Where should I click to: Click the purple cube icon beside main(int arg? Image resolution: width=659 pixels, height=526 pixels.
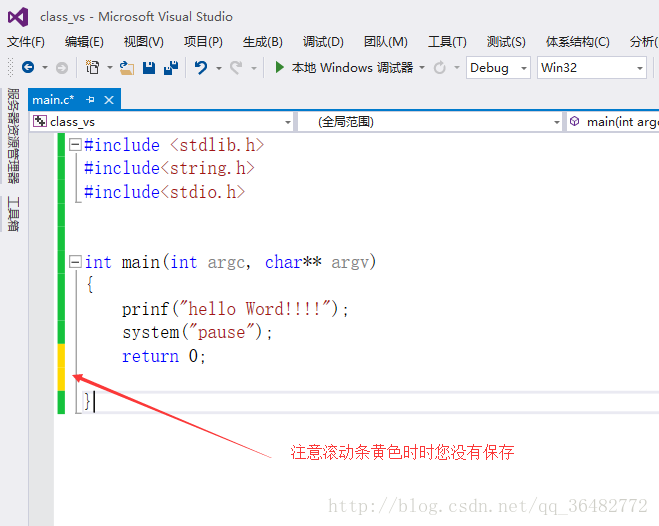point(574,121)
